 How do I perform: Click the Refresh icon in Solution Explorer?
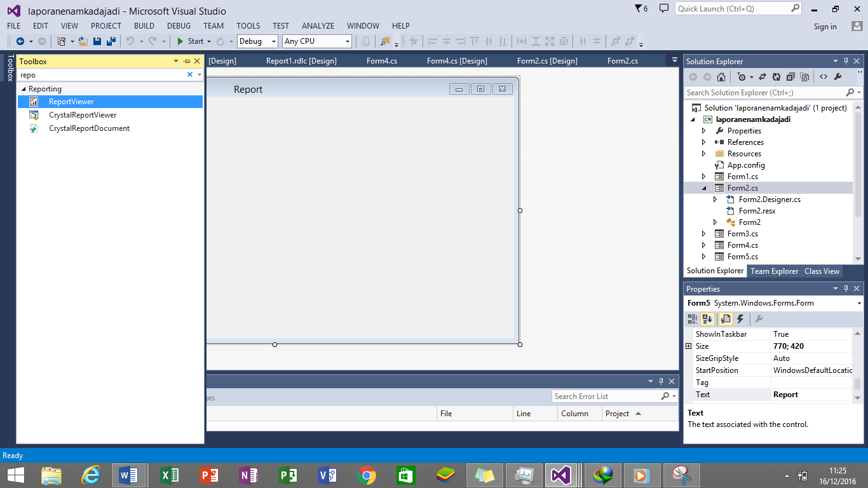click(776, 76)
